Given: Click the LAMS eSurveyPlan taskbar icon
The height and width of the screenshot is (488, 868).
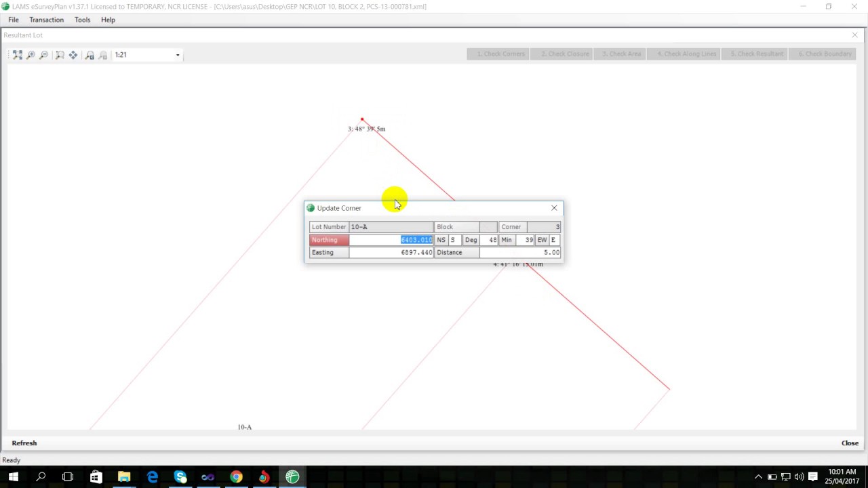Looking at the screenshot, I should (292, 477).
